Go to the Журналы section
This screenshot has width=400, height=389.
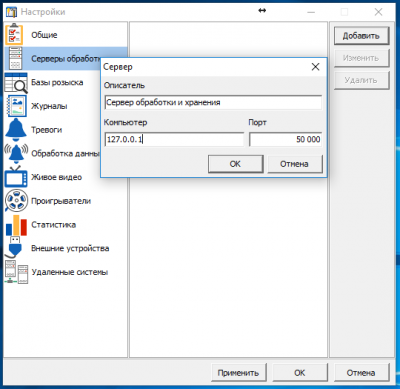52,106
